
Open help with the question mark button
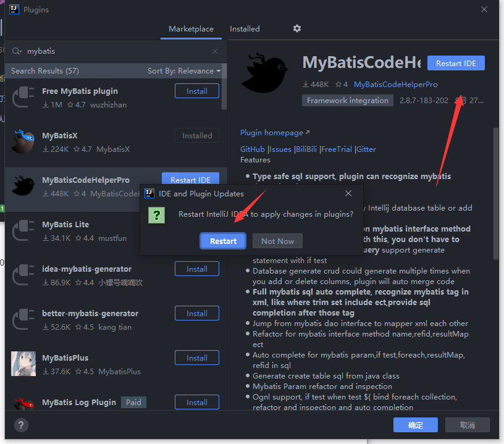21,425
